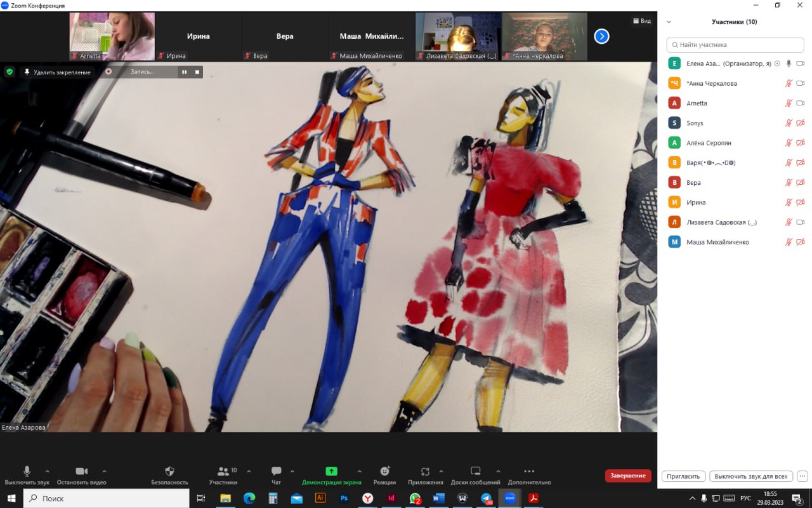Click the Найти участника search field
This screenshot has width=812, height=508.
point(735,45)
